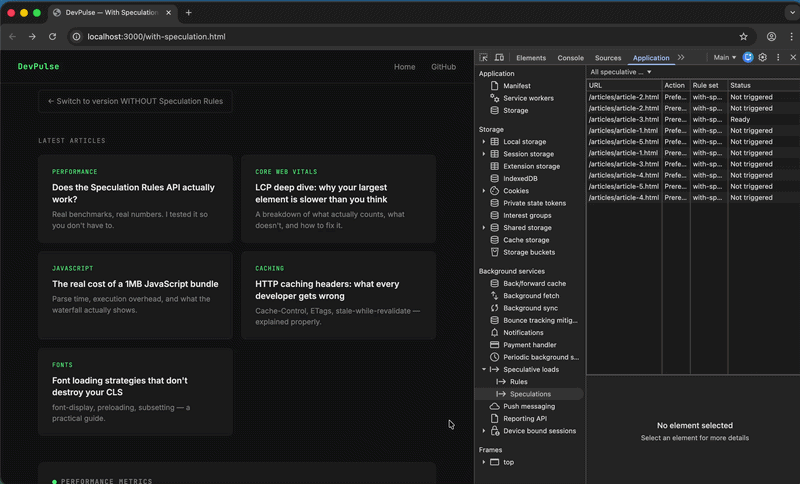Select Cache storage
Screen dimensions: 800x484
click(x=526, y=240)
